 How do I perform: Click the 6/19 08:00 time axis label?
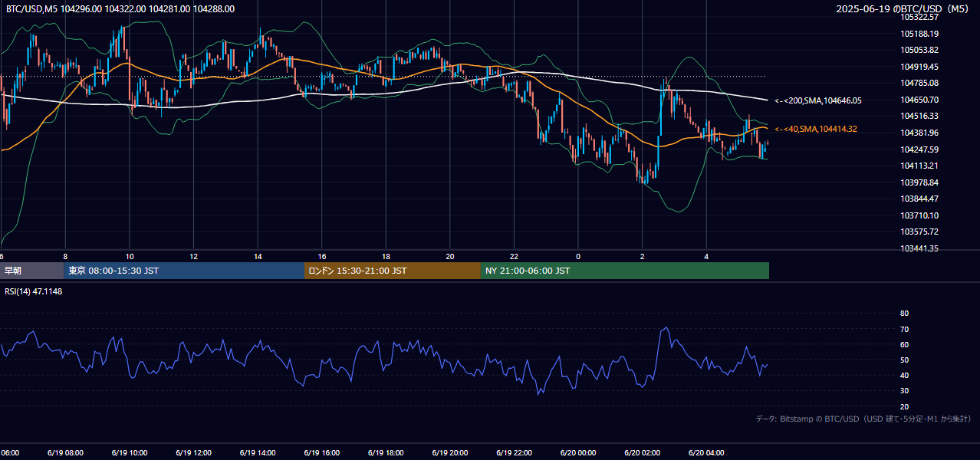(x=64, y=453)
